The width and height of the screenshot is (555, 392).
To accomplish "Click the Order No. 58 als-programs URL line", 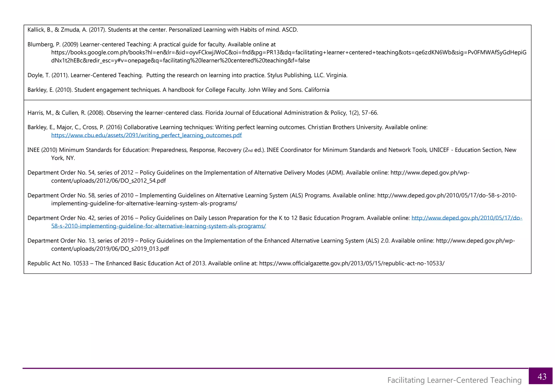I will click(144, 203).
